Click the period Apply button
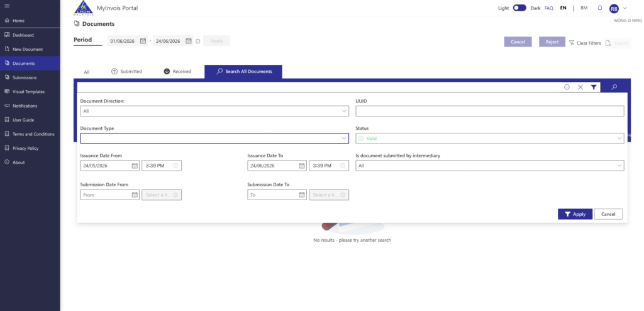Viewport: 644px width, 311px height. pos(216,41)
